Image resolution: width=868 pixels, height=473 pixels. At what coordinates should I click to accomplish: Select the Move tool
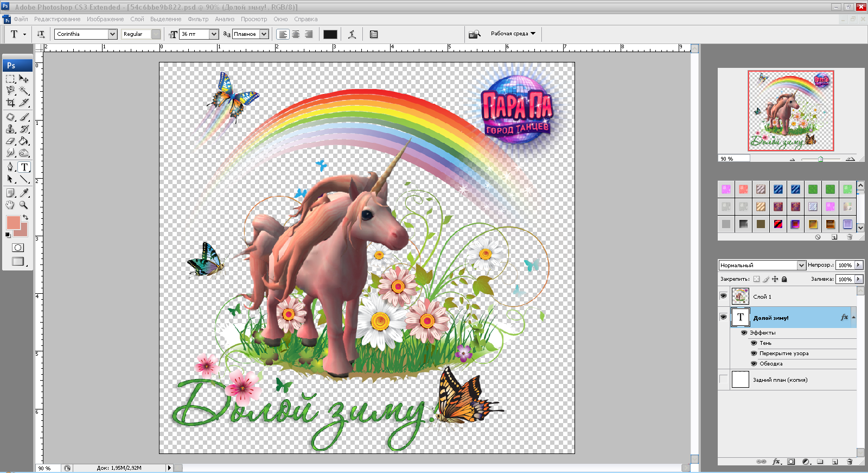click(x=24, y=79)
